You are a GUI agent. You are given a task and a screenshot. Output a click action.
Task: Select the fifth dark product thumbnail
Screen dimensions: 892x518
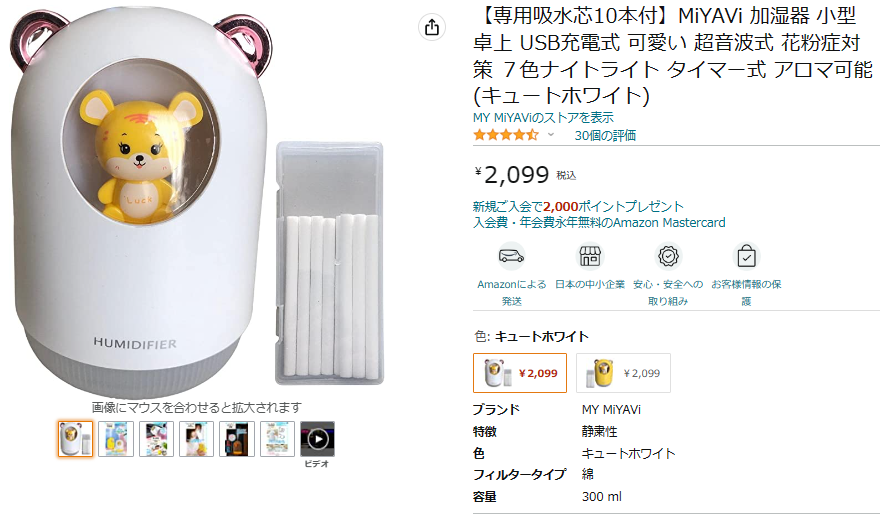pyautogui.click(x=237, y=439)
